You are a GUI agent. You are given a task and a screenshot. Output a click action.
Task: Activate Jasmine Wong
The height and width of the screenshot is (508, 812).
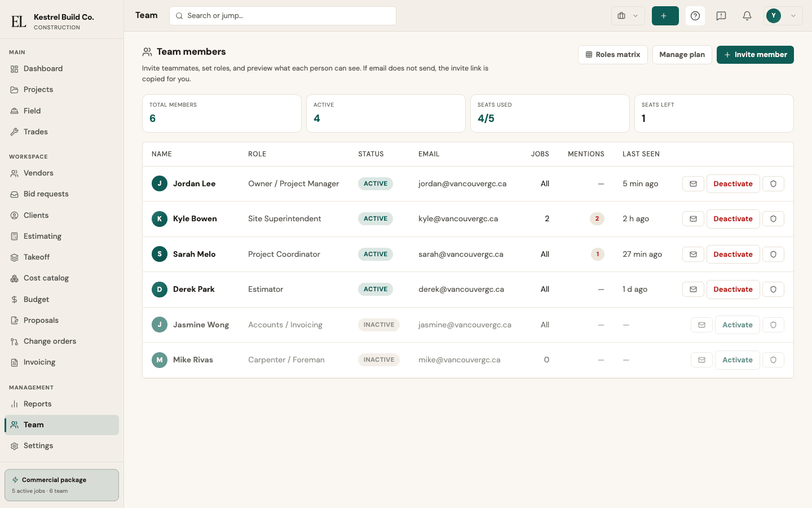tap(738, 325)
